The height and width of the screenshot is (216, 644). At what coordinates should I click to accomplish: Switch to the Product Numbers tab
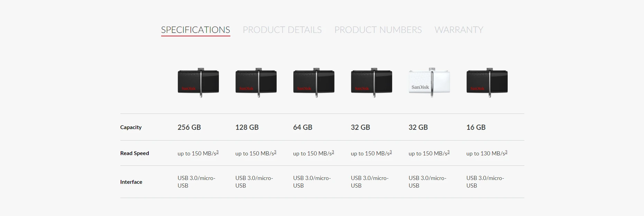click(x=378, y=30)
